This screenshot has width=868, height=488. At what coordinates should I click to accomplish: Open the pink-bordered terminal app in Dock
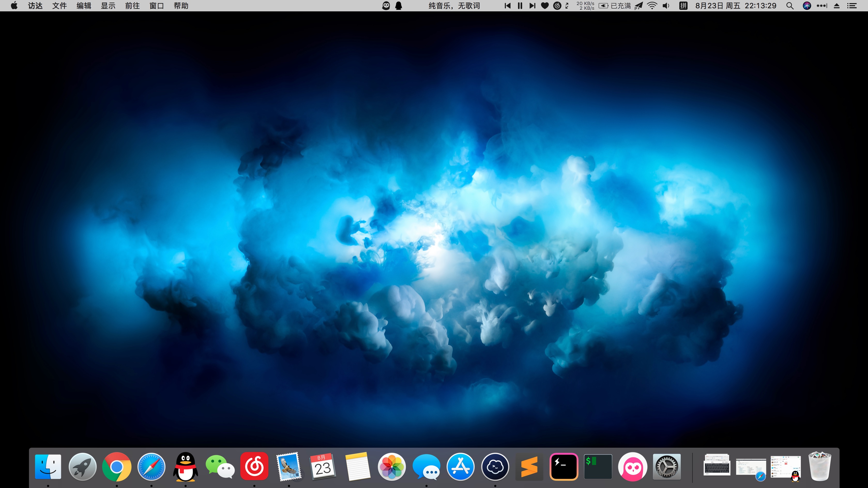pyautogui.click(x=564, y=467)
